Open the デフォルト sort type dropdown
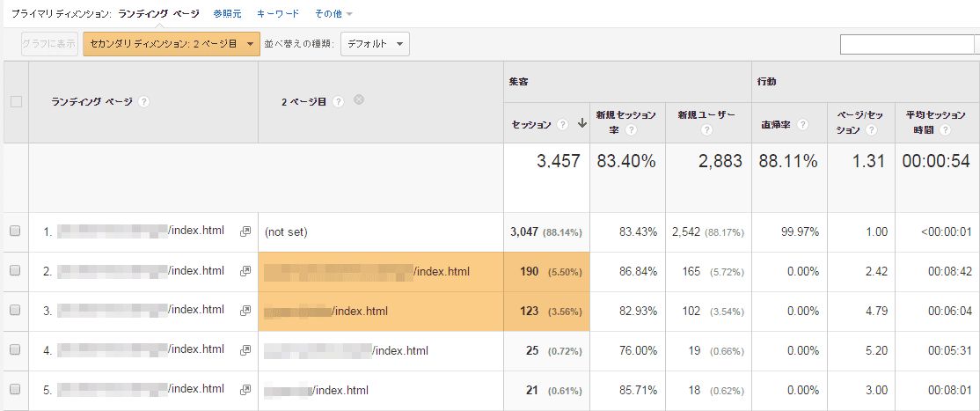Image resolution: width=980 pixels, height=411 pixels. pos(375,43)
